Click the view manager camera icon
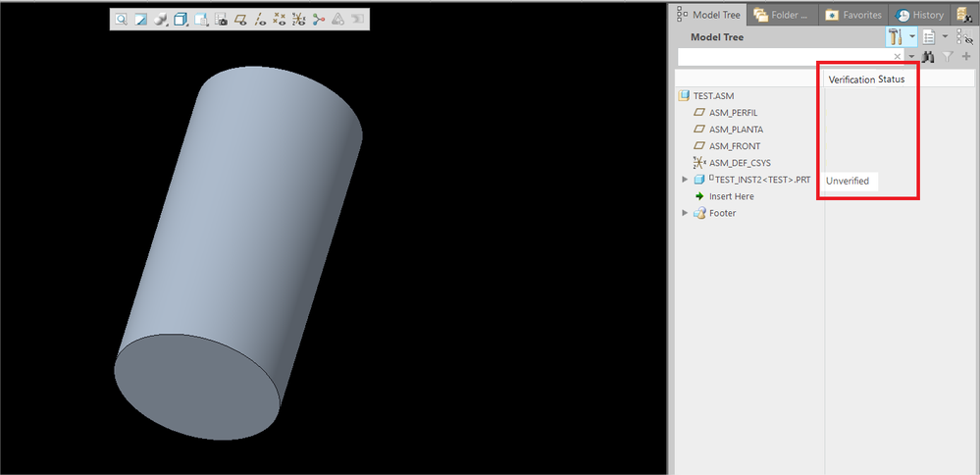The width and height of the screenshot is (980, 475). click(x=221, y=19)
